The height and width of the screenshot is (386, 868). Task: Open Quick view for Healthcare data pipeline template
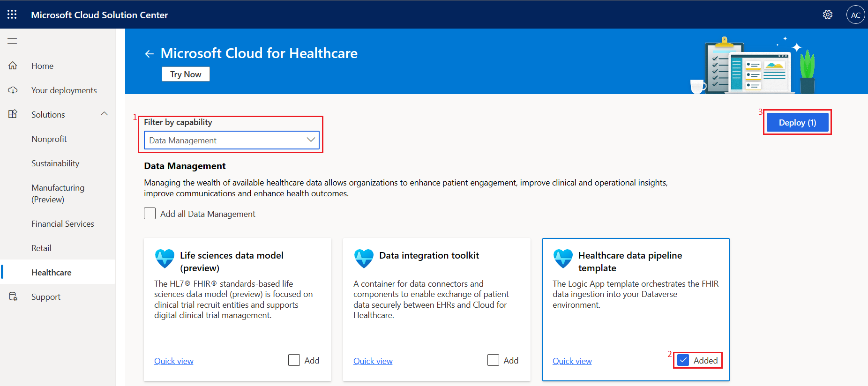pos(572,361)
